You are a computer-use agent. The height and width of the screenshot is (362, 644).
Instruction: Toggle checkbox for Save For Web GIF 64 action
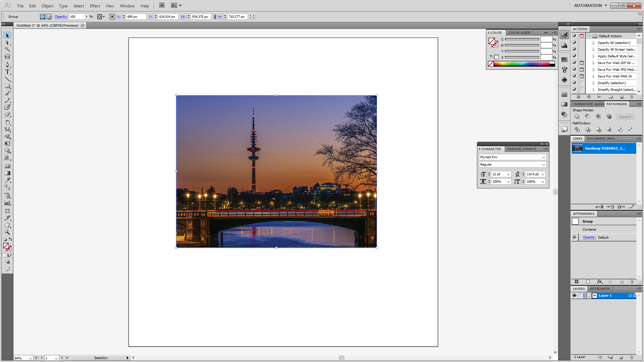pyautogui.click(x=574, y=63)
